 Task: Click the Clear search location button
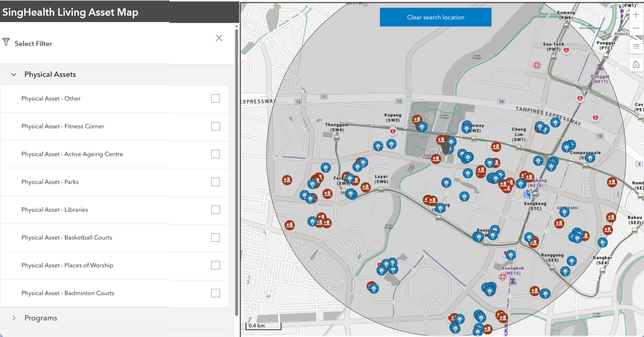click(435, 17)
